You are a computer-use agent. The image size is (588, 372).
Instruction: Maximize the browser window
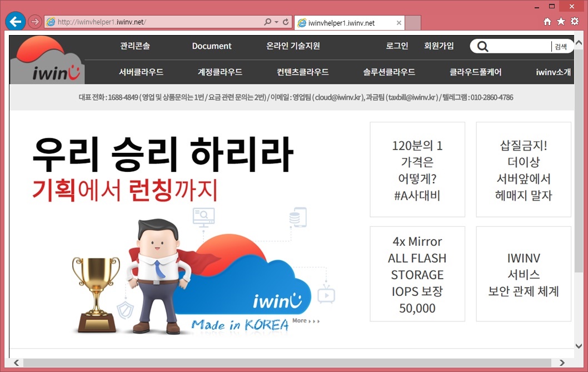pos(552,6)
